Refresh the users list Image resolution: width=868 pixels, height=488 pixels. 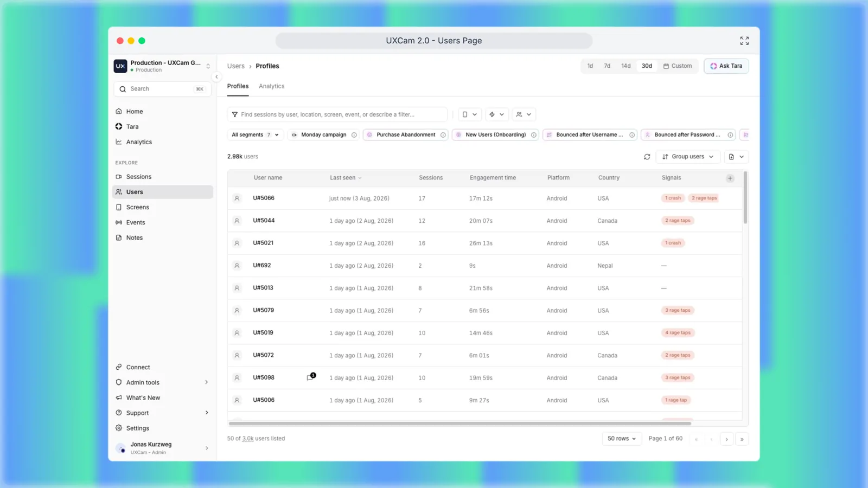coord(647,157)
